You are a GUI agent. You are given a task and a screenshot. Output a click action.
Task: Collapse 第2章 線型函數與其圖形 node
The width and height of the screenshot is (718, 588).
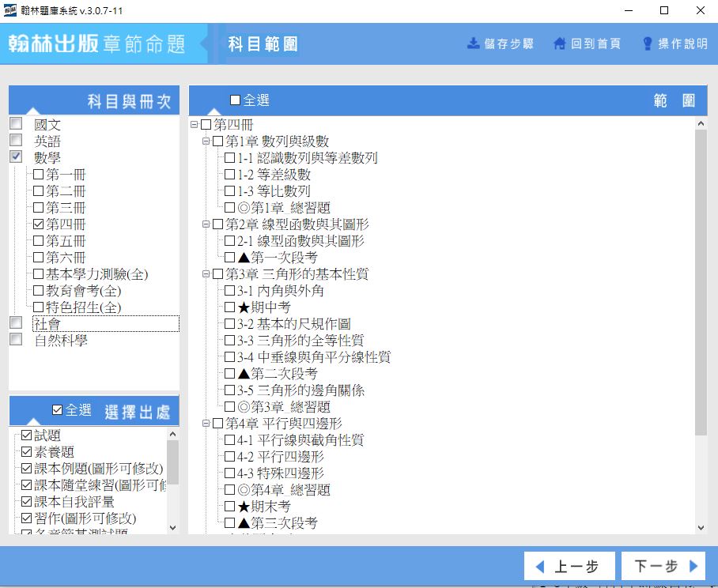[206, 224]
